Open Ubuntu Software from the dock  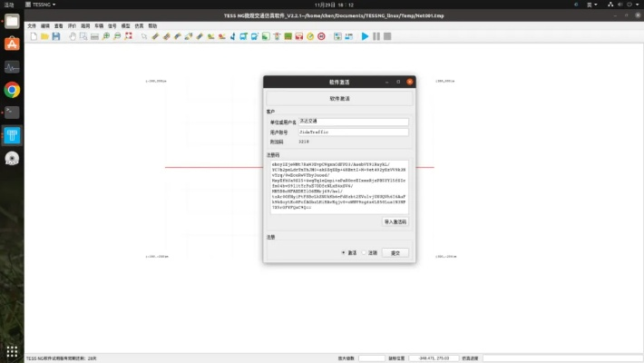12,44
